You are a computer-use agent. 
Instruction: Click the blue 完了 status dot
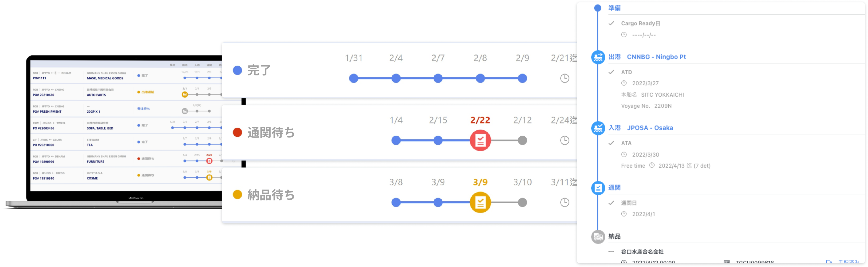[237, 70]
